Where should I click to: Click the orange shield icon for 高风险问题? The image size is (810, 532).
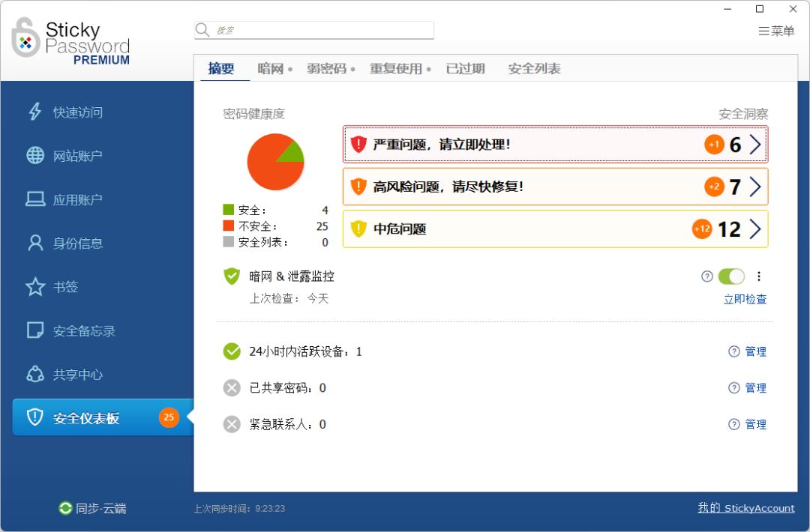point(358,187)
